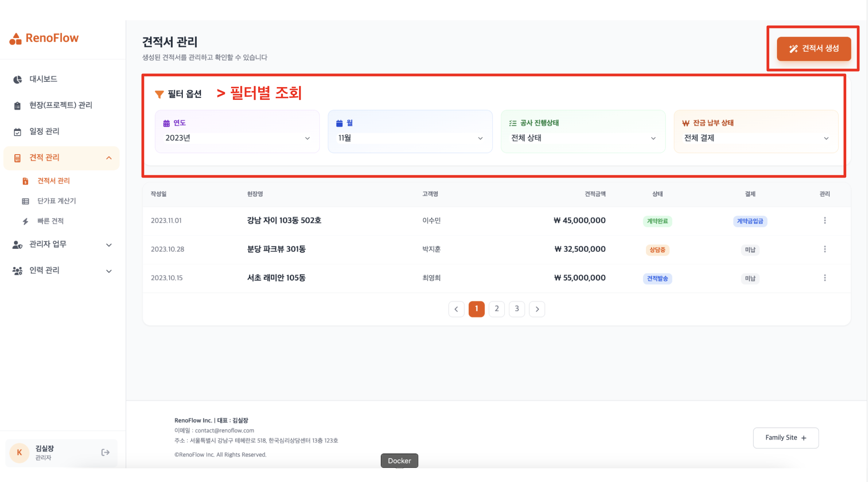This screenshot has height=482, width=868.
Task: Collapse the 견적 관리 sidebar menu
Action: [108, 158]
